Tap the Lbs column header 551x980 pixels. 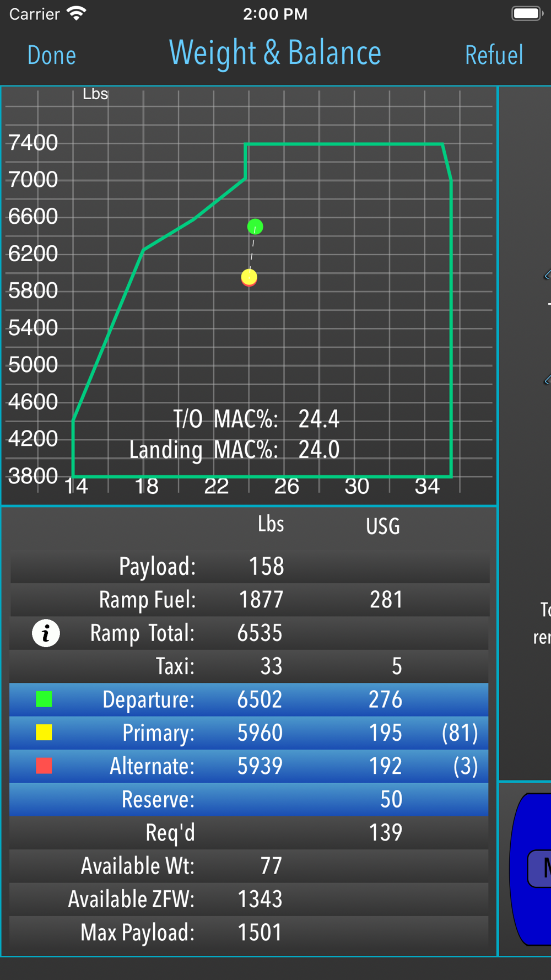click(x=271, y=524)
